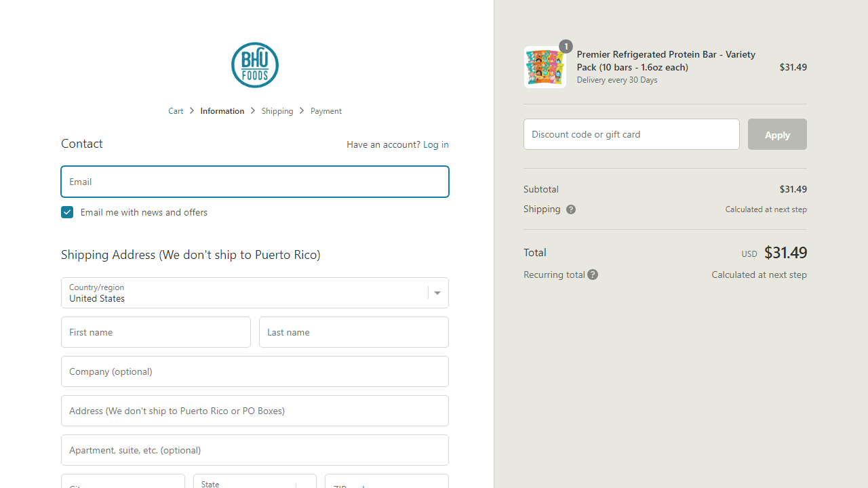Click the Log in link
The image size is (868, 488).
435,144
